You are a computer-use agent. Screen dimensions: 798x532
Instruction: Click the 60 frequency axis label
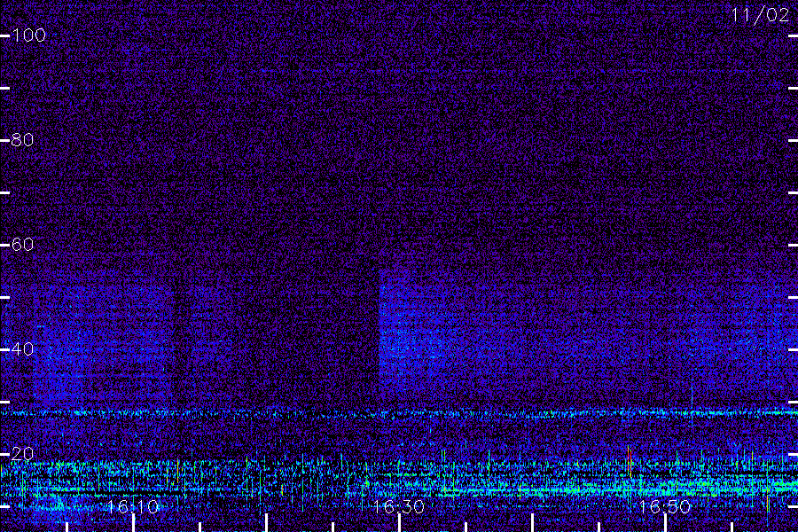click(22, 245)
